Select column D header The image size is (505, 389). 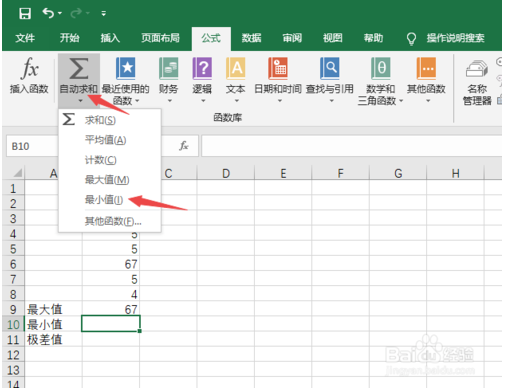click(x=226, y=173)
